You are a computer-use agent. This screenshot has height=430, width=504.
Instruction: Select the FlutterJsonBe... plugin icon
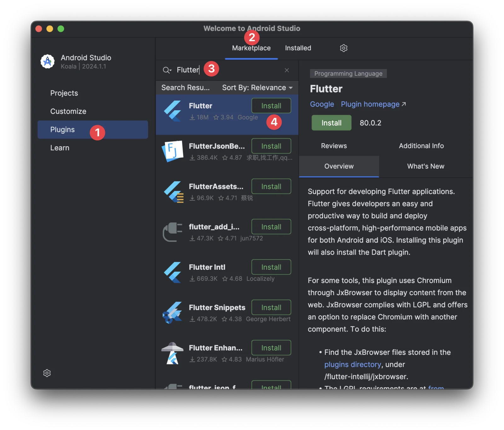(172, 151)
